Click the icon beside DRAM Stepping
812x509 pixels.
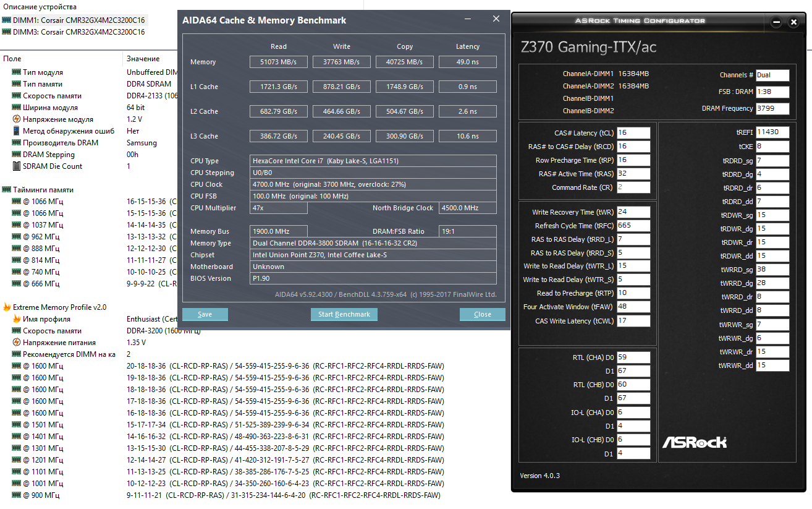17,155
